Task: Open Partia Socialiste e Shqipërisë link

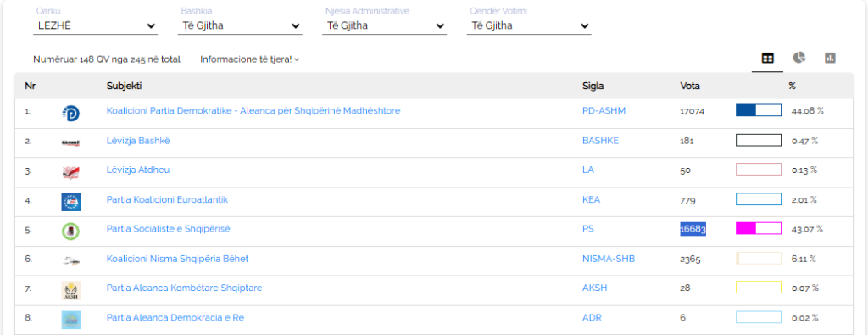Action: pyautogui.click(x=169, y=229)
